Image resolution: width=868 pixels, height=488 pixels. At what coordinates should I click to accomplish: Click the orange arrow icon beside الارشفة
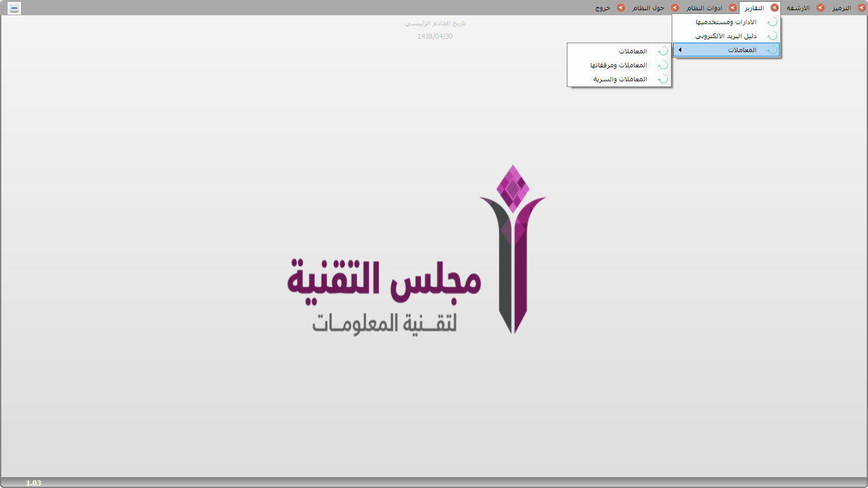tap(820, 8)
